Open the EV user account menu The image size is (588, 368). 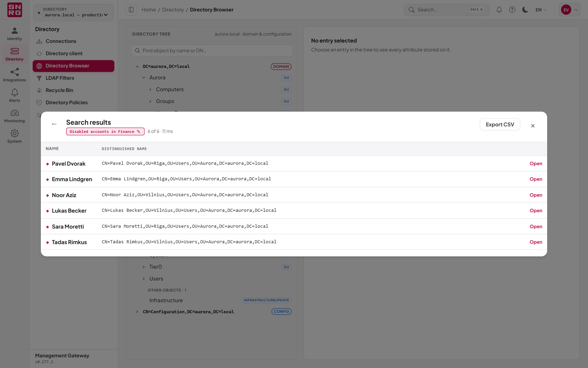pos(569,10)
